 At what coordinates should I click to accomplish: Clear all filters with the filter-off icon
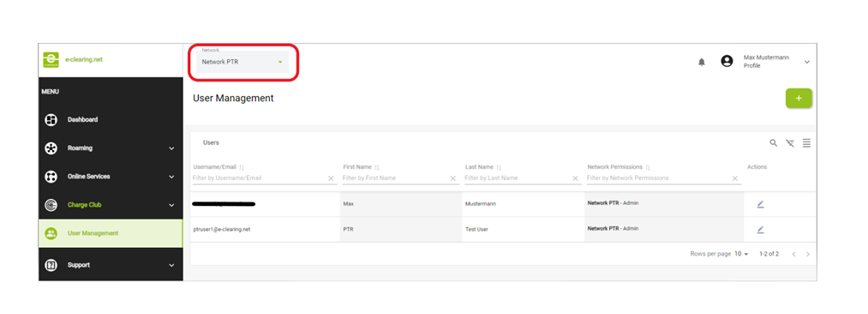pyautogui.click(x=790, y=143)
